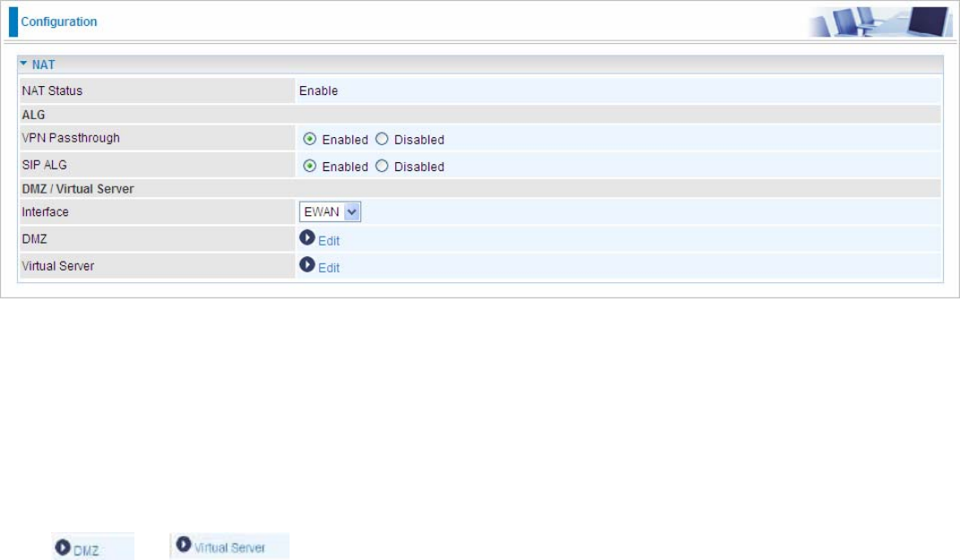This screenshot has height=560, width=960.
Task: Set VPN Passthrough to Enabled
Action: click(310, 139)
